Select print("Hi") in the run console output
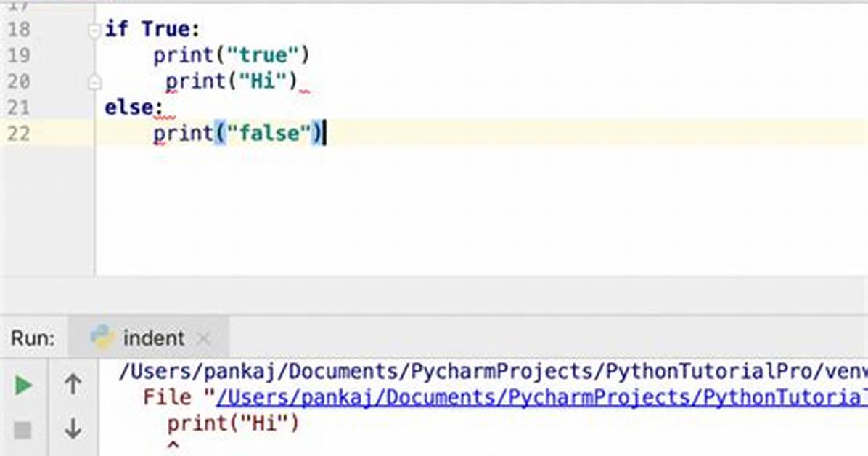The image size is (868, 456). click(x=233, y=424)
